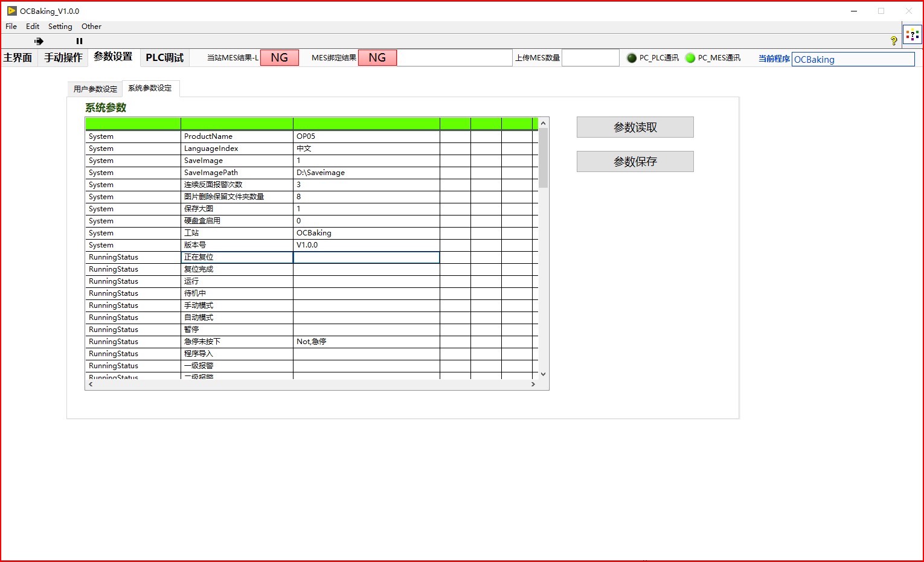Click the table's vertical scrollbar down arrow
924x562 pixels.
[543, 374]
